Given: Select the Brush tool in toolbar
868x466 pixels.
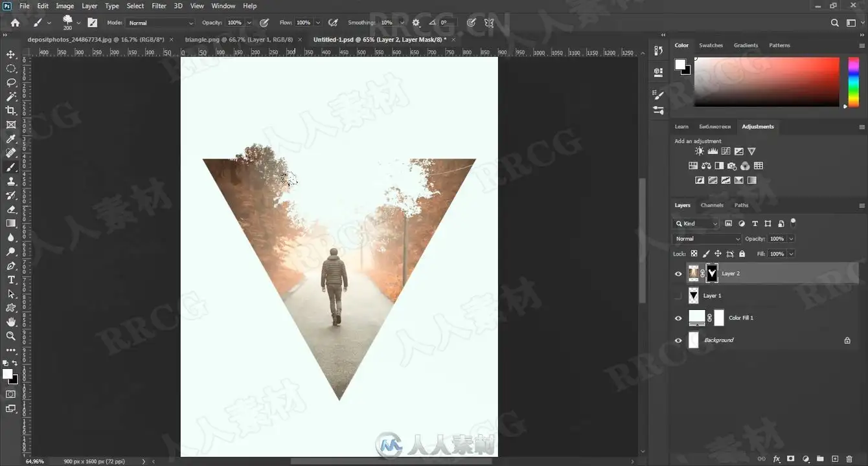Looking at the screenshot, I should (x=11, y=167).
